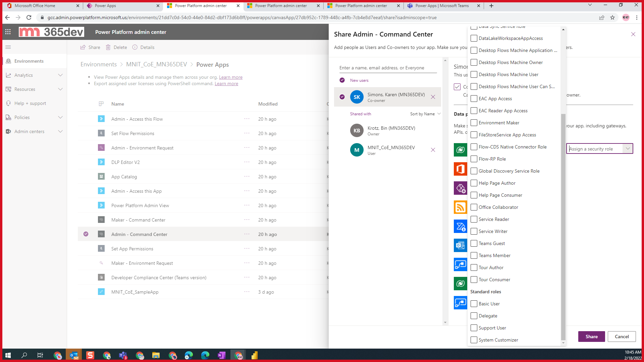The image size is (644, 362).
Task: Click the Delete trash icon in toolbar
Action: (x=108, y=47)
